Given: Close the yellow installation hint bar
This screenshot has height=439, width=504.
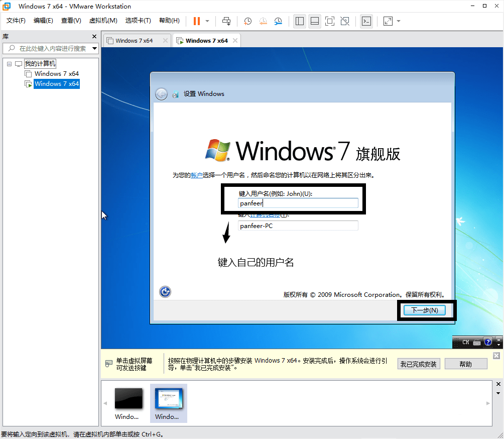Looking at the screenshot, I should click(496, 356).
